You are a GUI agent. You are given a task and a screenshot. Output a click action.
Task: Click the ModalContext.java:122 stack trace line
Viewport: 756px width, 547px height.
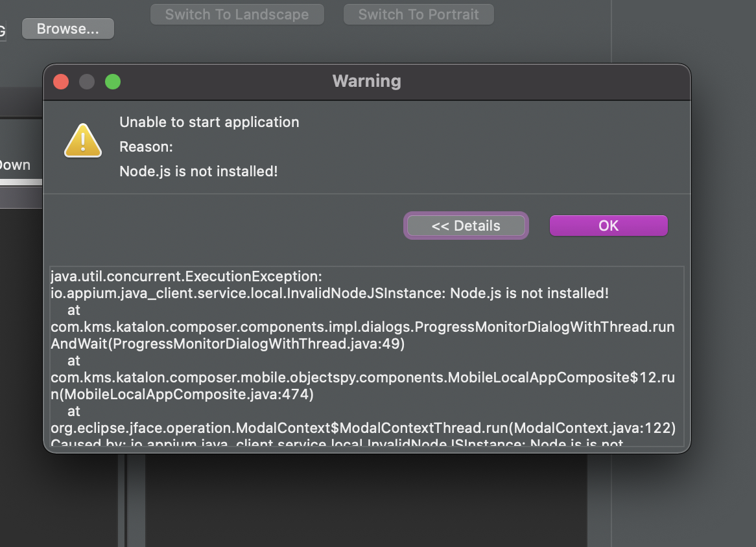point(363,428)
